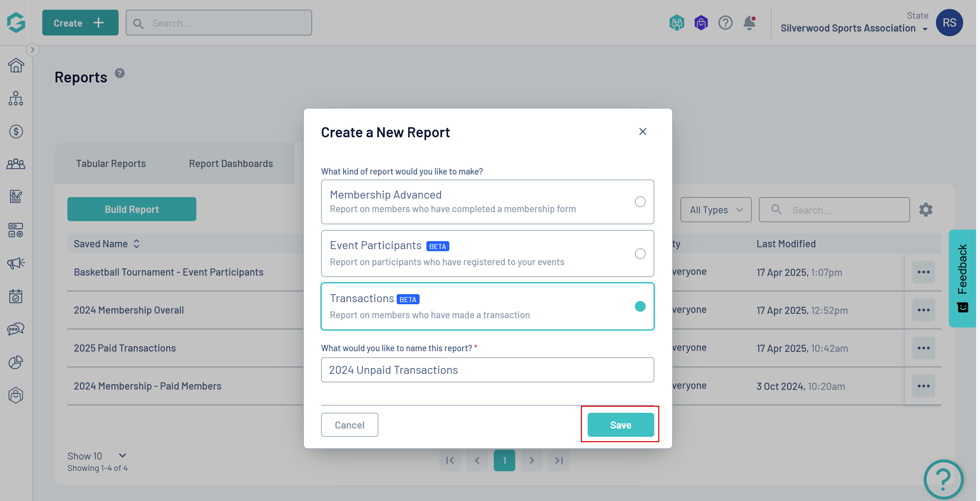Click the report name input field
The image size is (980, 501).
tap(487, 370)
